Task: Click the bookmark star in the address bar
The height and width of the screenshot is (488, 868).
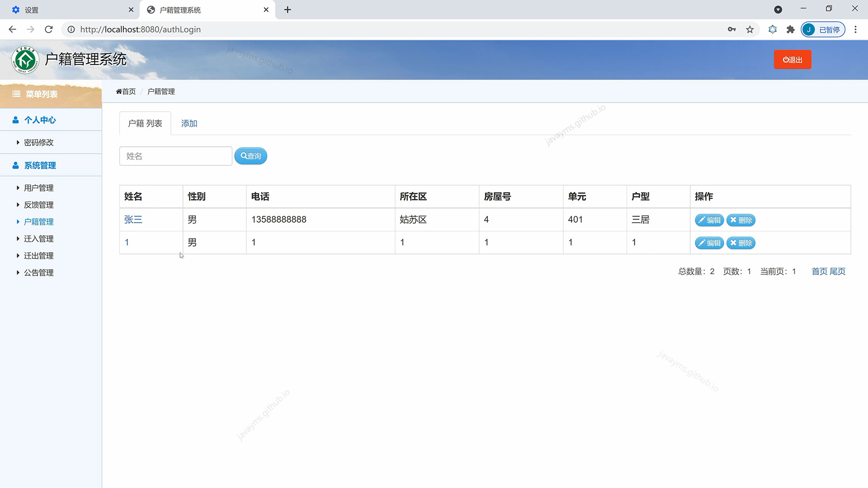Action: [750, 29]
